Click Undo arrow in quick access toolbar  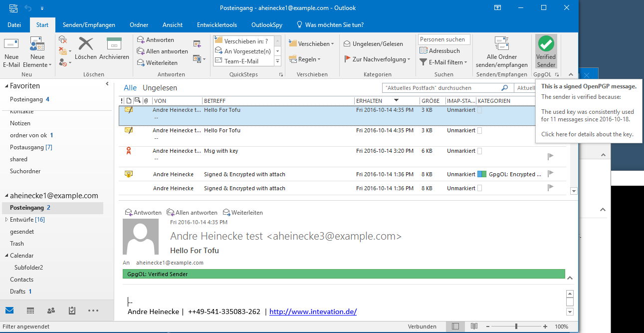click(x=28, y=8)
